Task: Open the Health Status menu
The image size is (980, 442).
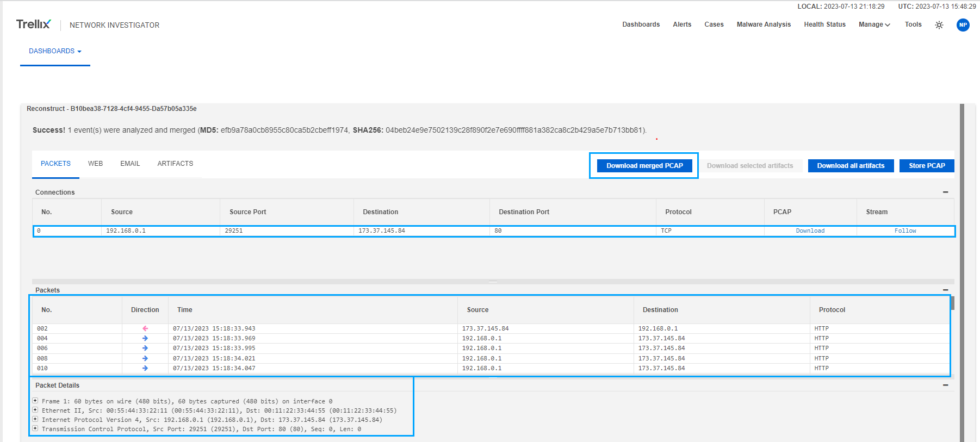Action: pos(824,24)
